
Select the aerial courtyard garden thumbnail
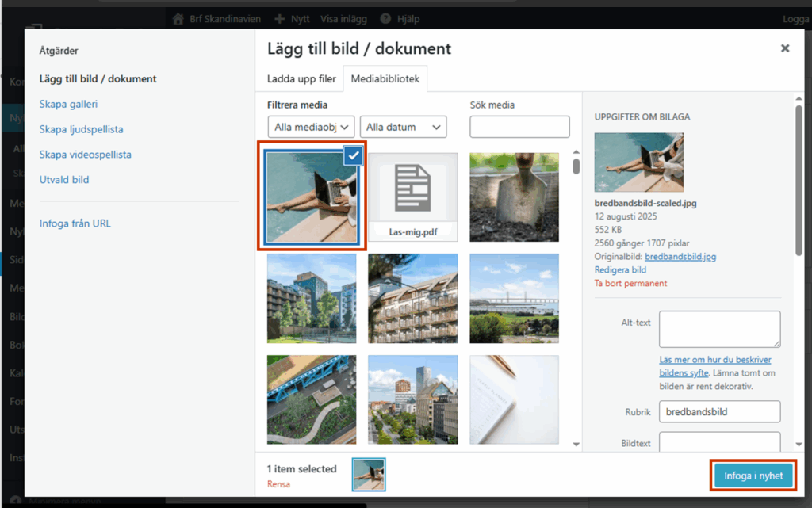[312, 399]
